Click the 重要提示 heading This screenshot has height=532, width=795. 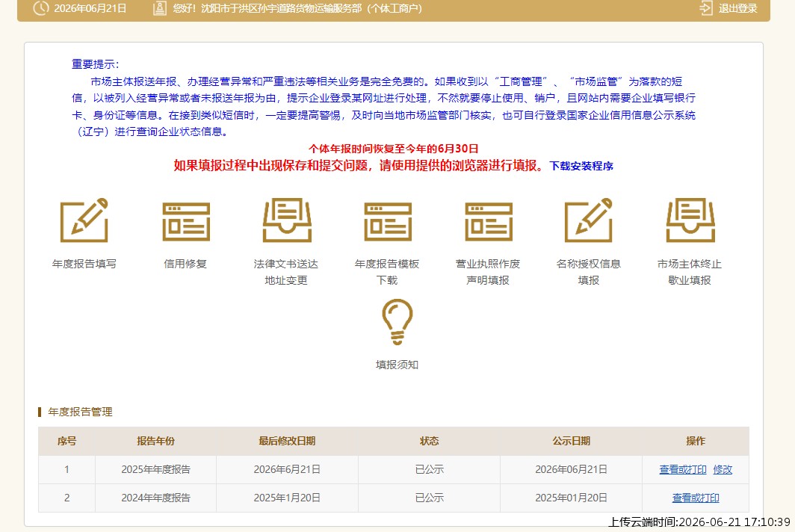pyautogui.click(x=95, y=64)
